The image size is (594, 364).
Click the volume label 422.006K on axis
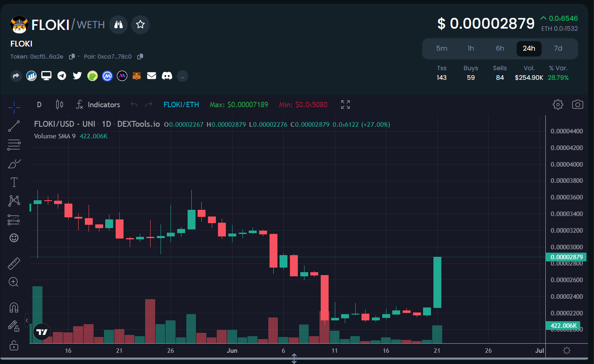coord(563,326)
